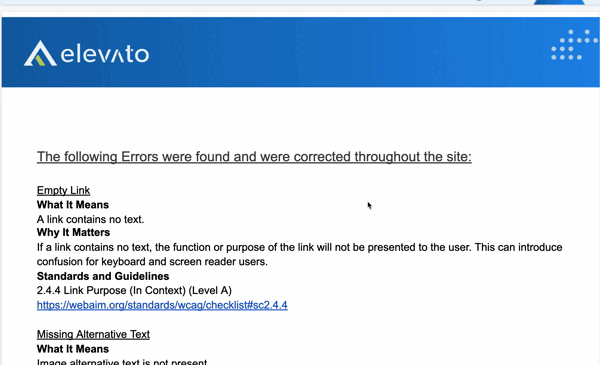Click the green-white triangle logo mark

[40, 54]
